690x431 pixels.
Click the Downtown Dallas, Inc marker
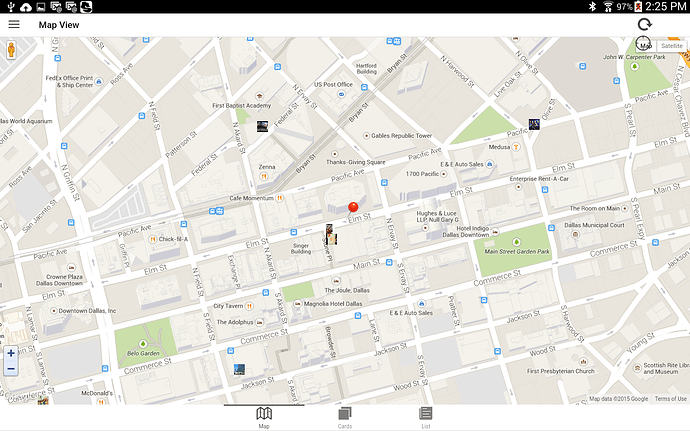point(54,311)
